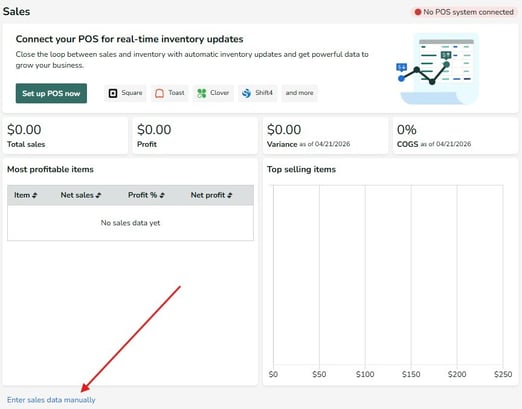Sort by Net profit column arrows
Viewport: 522px width, 409px height.
click(x=230, y=195)
